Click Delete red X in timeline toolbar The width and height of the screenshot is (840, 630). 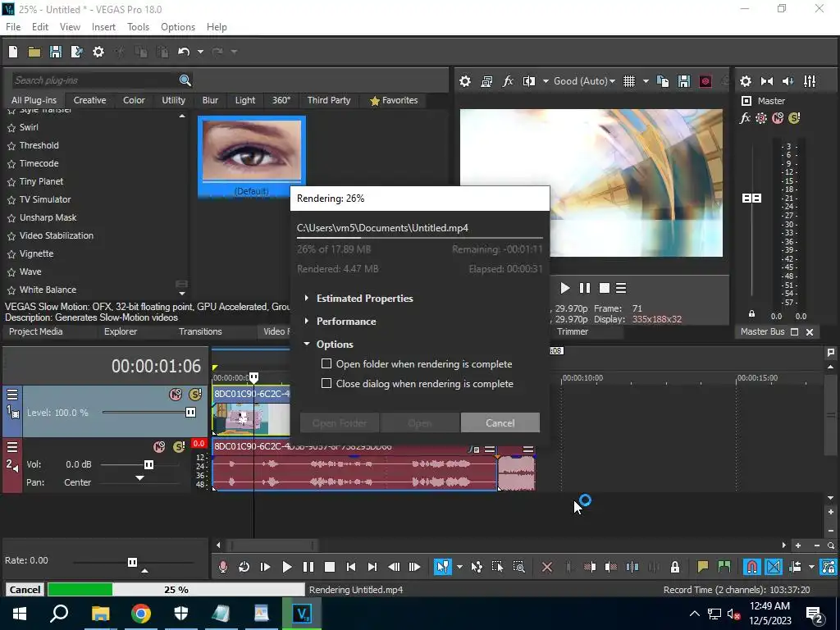(547, 567)
